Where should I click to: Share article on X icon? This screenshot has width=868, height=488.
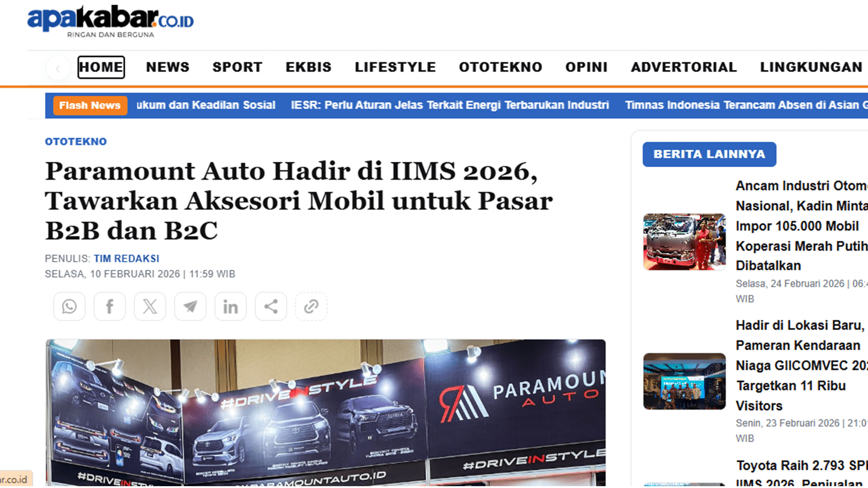pyautogui.click(x=150, y=307)
